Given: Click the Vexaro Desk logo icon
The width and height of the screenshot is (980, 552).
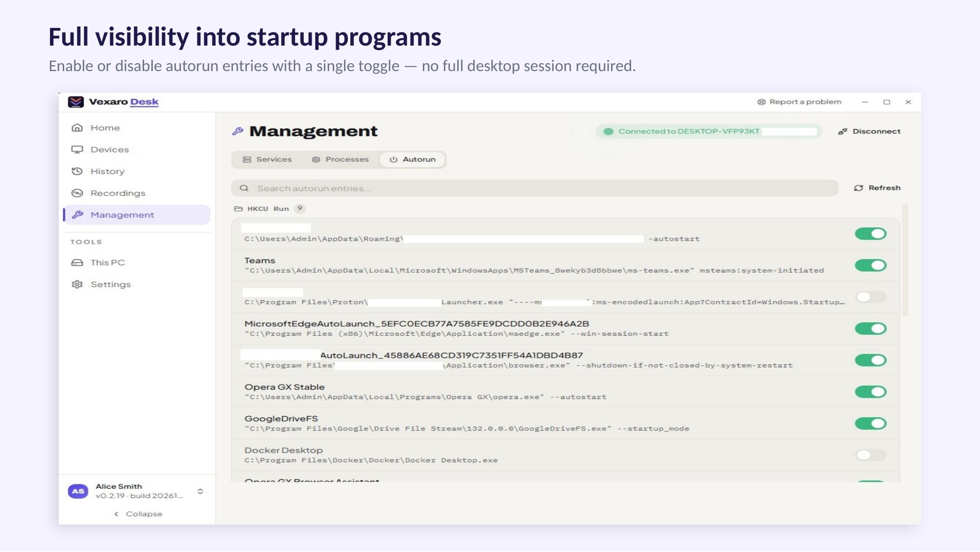Looking at the screenshot, I should pyautogui.click(x=75, y=102).
